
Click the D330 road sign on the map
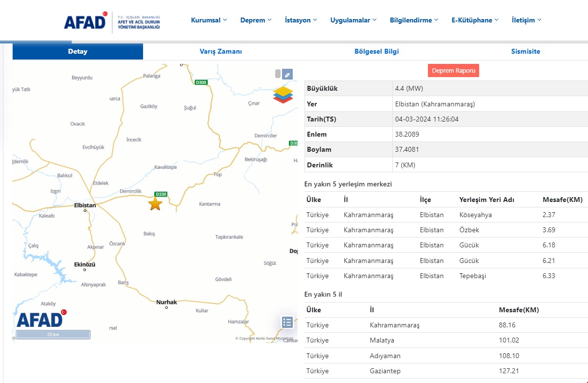pyautogui.click(x=161, y=194)
